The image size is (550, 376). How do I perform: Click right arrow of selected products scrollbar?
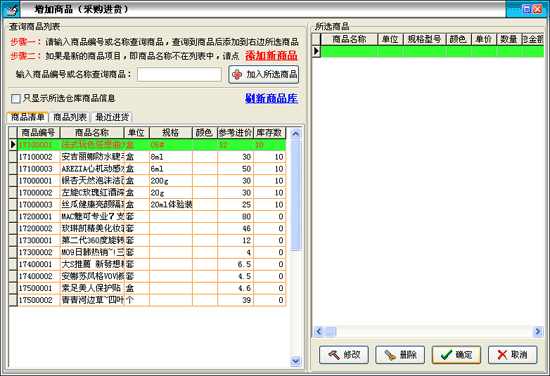tap(537, 331)
